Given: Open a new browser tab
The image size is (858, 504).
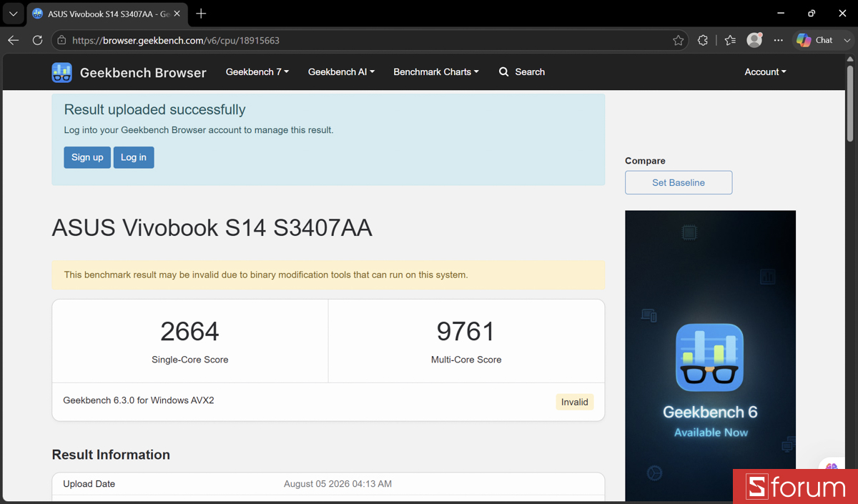Looking at the screenshot, I should click(x=201, y=14).
